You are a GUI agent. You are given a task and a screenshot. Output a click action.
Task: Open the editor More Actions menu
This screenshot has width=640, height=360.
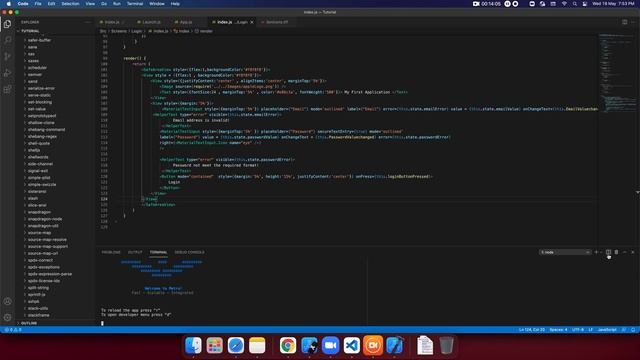633,22
